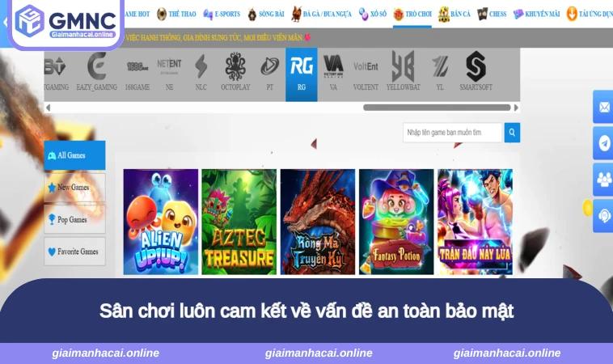Open the Aztec Treasure game

pos(239,222)
